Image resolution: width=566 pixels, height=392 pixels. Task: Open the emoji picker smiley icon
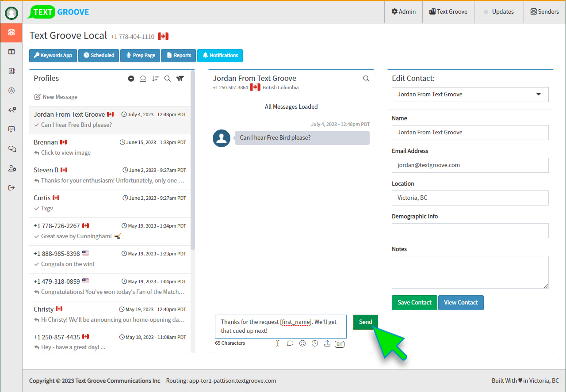pyautogui.click(x=302, y=343)
